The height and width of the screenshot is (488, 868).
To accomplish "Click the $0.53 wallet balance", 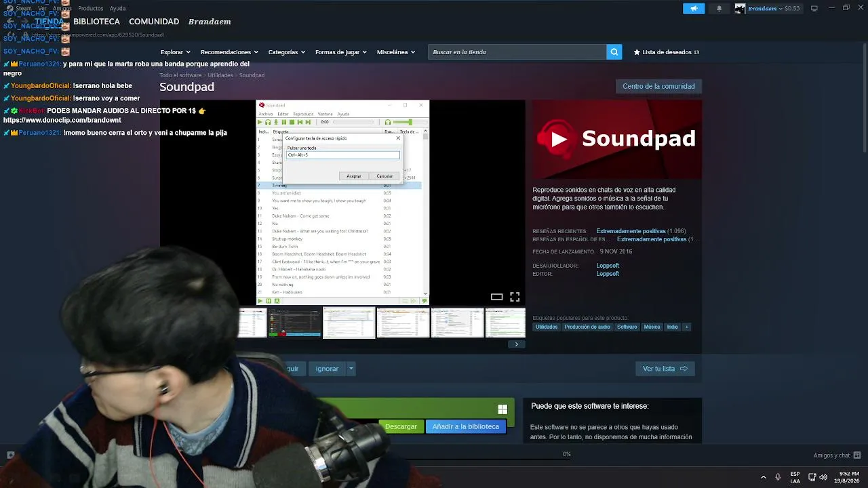I will click(x=792, y=8).
